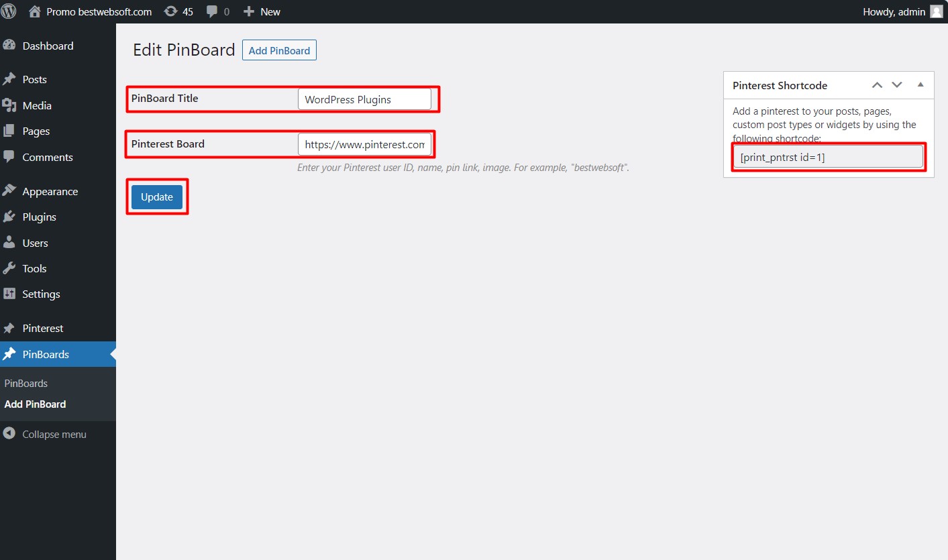The height and width of the screenshot is (560, 948).
Task: Click the PinBoards pin icon in sidebar
Action: coord(9,354)
